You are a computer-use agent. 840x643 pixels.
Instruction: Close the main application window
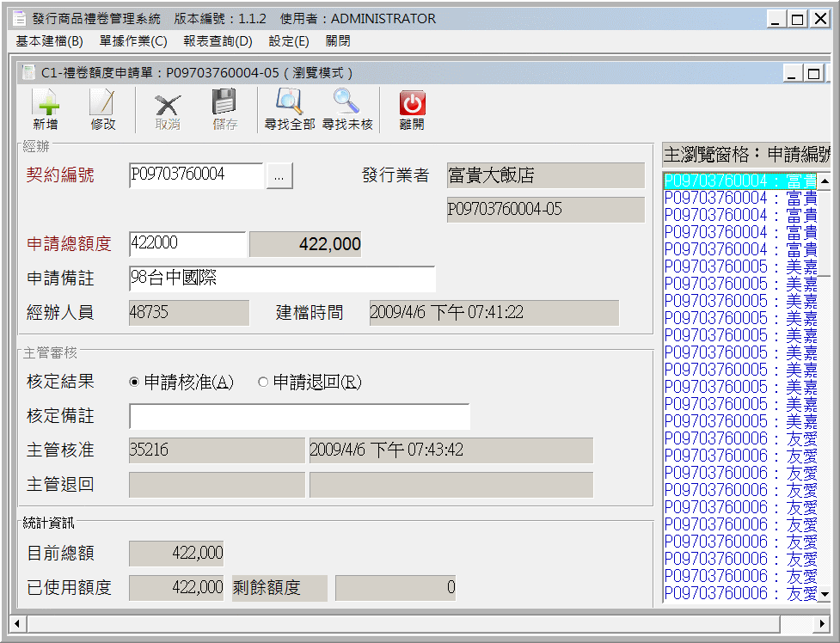(820, 19)
